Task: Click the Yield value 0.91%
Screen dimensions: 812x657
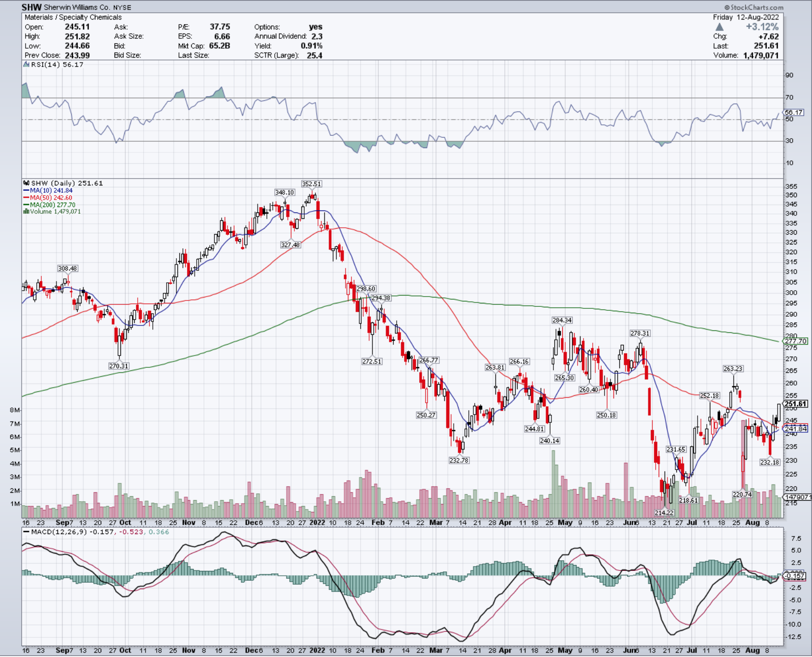Action: pos(312,46)
